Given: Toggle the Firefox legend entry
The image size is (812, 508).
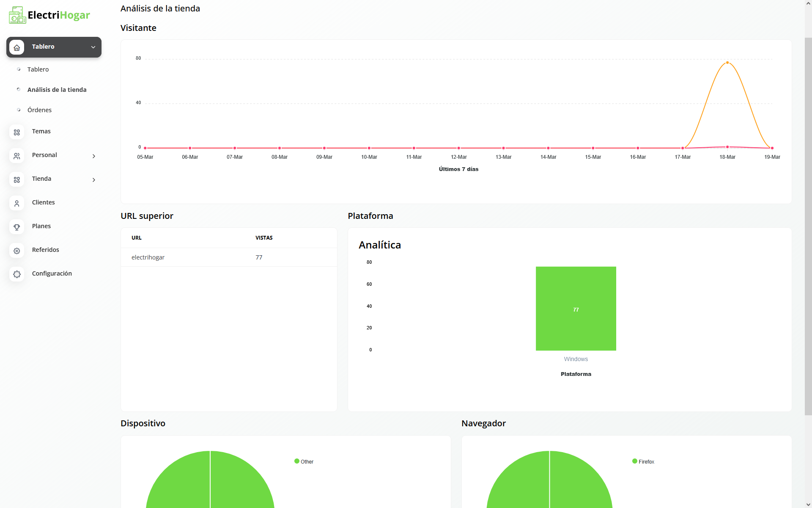Looking at the screenshot, I should coord(643,461).
